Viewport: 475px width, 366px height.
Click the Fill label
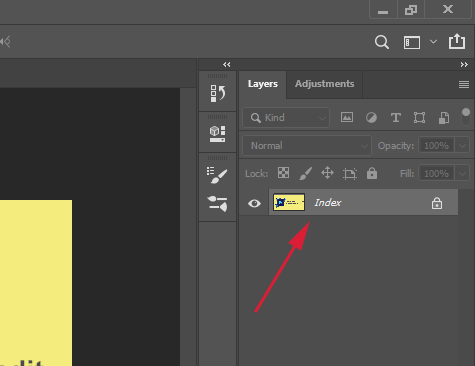click(x=407, y=174)
